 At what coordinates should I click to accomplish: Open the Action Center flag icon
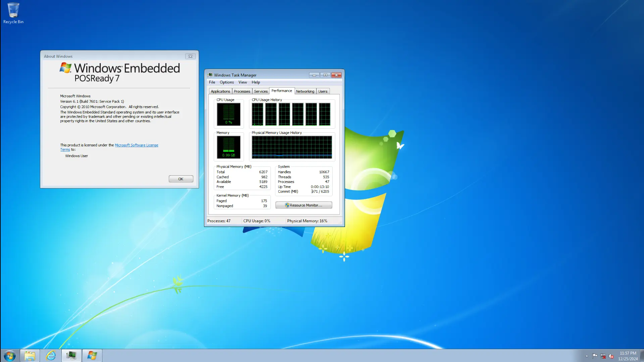(595, 356)
